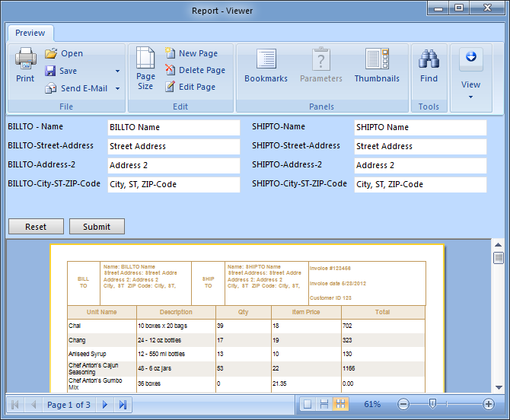Switch to single page layout view
Image resolution: width=510 pixels, height=420 pixels.
click(307, 404)
